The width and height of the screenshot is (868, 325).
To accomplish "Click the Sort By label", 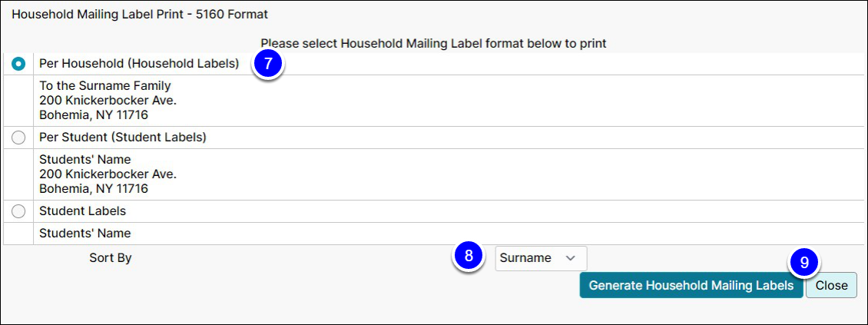I will 111,258.
